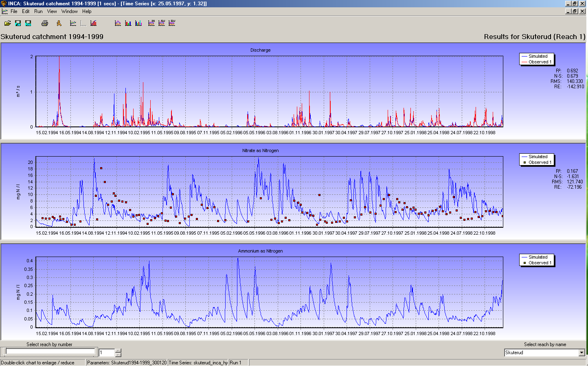Click the child window system icon beside File
588x366 pixels.
click(4, 11)
